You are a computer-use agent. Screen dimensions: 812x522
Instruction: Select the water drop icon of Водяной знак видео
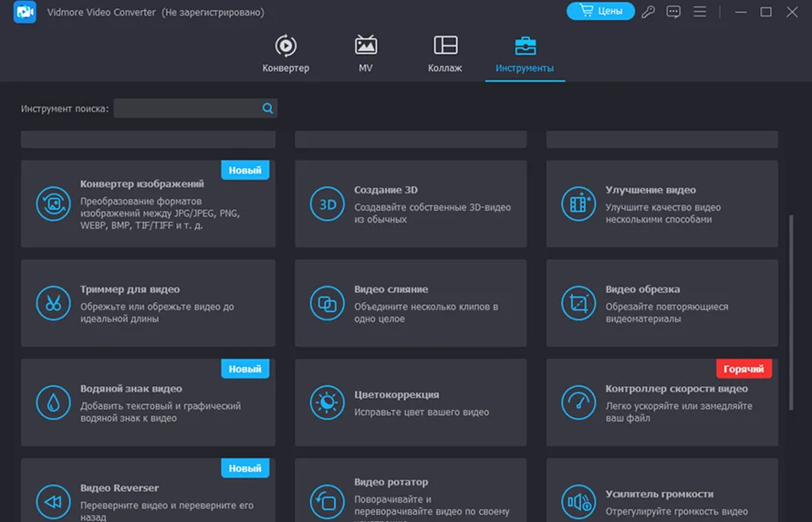click(53, 402)
